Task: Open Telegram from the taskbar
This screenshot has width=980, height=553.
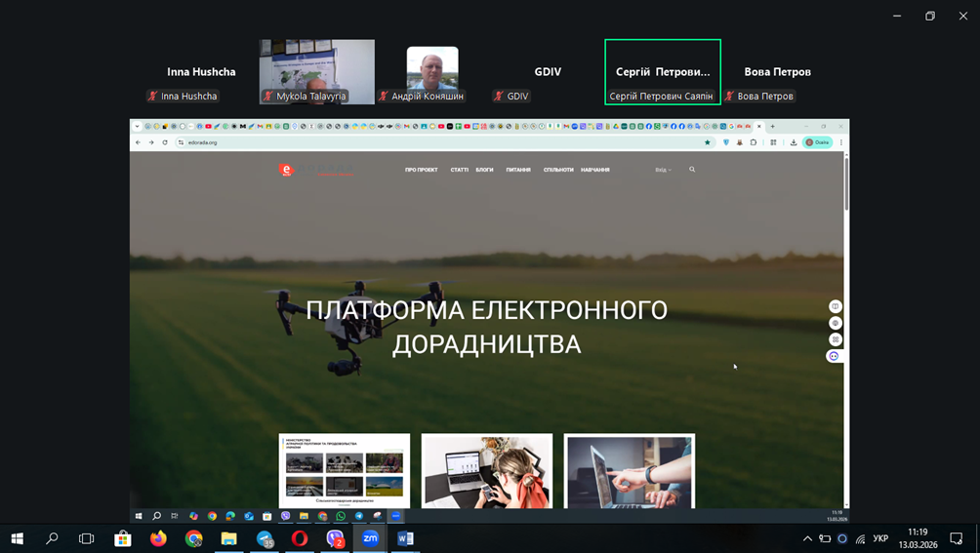Action: pyautogui.click(x=265, y=538)
